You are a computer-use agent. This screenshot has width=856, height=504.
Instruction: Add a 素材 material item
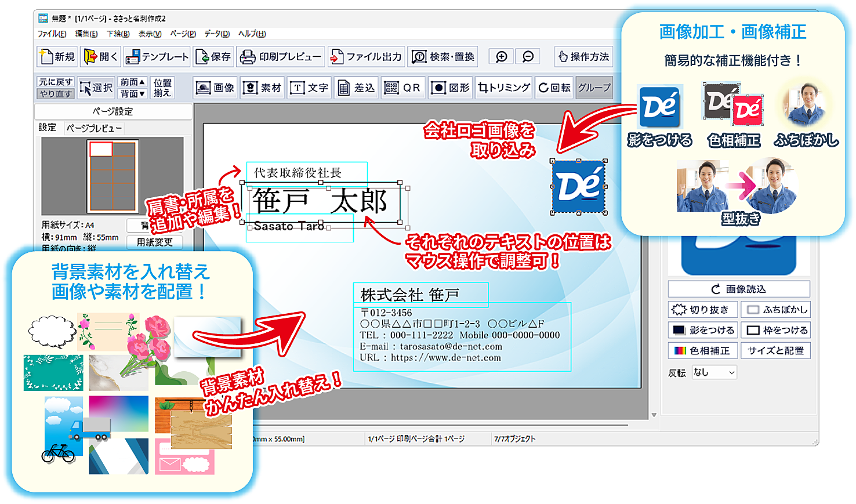[262, 88]
